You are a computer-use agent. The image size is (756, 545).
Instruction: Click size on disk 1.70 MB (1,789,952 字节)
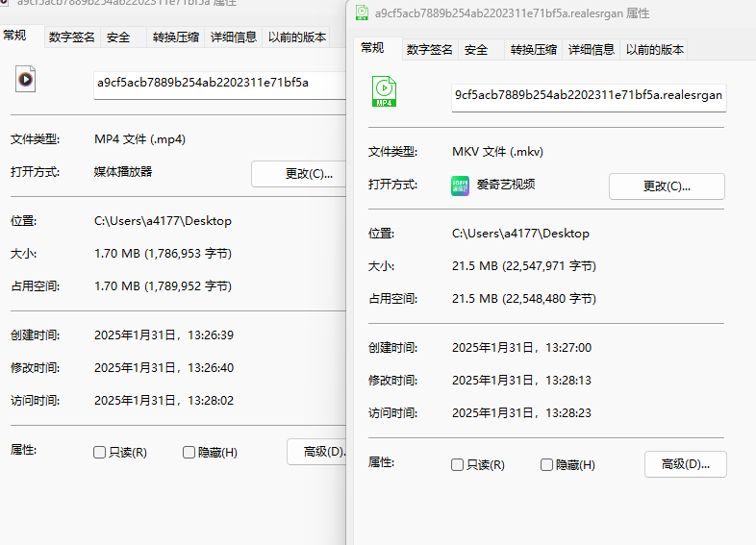pos(163,286)
